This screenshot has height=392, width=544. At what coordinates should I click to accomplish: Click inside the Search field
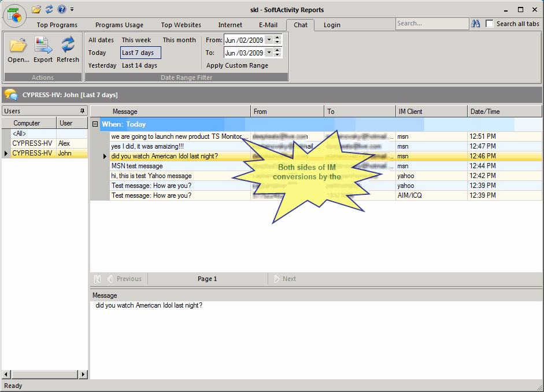(x=432, y=24)
